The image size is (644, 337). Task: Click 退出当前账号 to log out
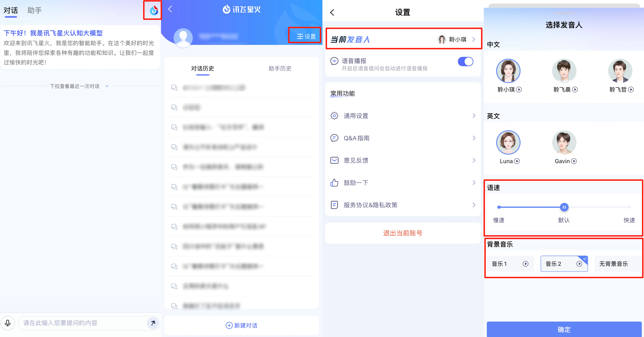[403, 233]
